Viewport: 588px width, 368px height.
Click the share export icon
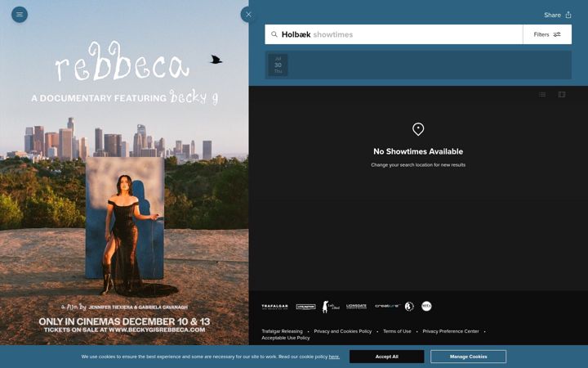point(568,15)
